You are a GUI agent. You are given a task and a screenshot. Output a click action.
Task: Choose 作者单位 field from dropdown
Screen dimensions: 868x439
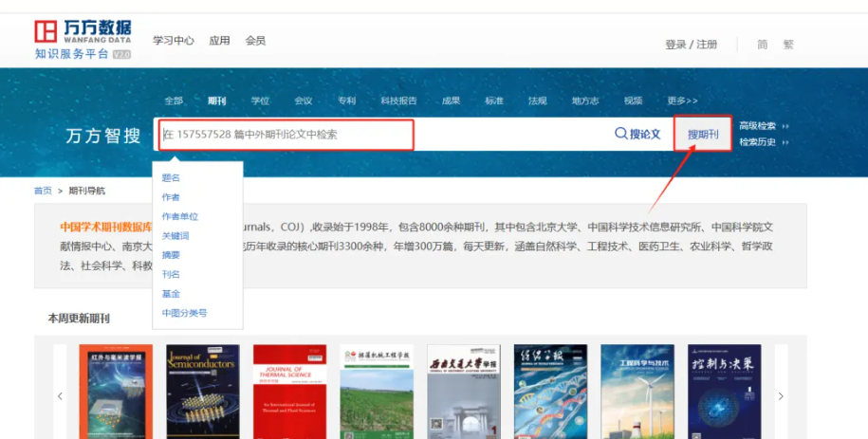tap(180, 216)
